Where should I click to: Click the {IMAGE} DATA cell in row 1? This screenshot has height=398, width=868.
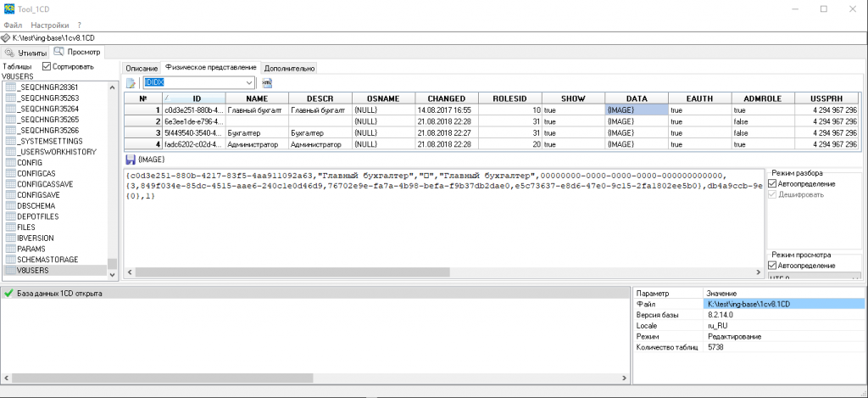click(x=637, y=109)
